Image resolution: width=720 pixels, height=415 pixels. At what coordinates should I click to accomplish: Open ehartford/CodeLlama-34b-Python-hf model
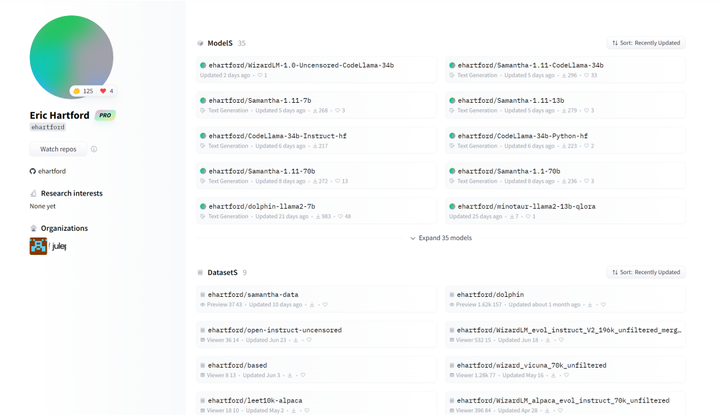(565, 140)
